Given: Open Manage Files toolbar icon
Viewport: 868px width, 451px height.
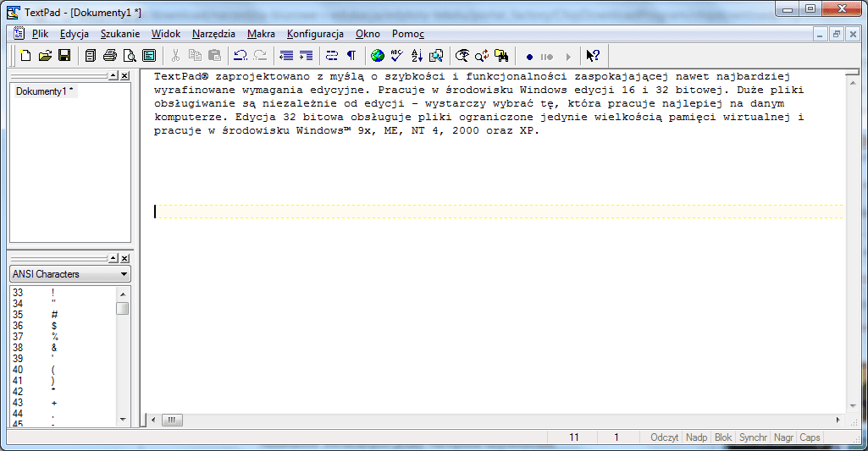Looking at the screenshot, I should coord(91,55).
